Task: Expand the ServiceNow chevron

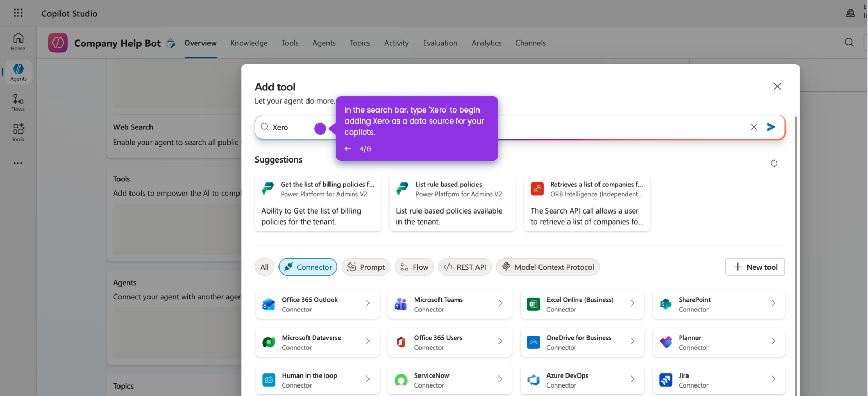Action: 500,379
